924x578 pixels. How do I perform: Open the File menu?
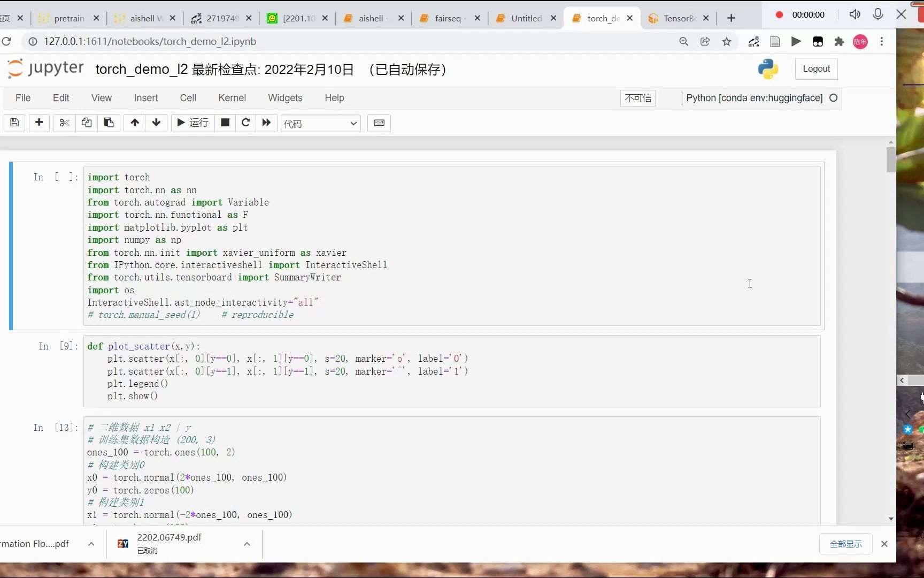click(23, 98)
